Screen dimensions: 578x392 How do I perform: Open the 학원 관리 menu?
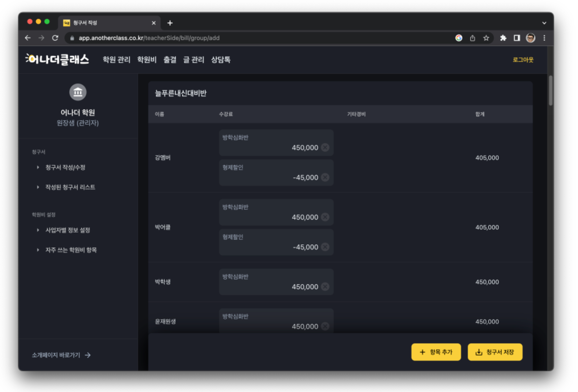(x=117, y=60)
